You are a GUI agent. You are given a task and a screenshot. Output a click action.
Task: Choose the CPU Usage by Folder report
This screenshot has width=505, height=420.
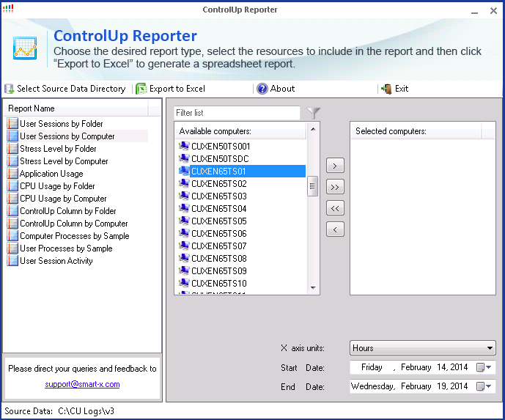pyautogui.click(x=57, y=186)
